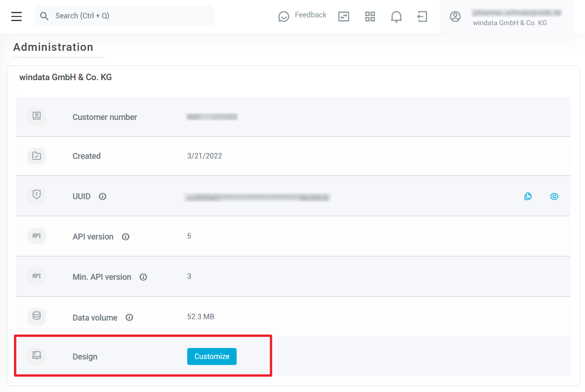Open the notifications bell
Viewport: 585px width, 392px height.
396,16
